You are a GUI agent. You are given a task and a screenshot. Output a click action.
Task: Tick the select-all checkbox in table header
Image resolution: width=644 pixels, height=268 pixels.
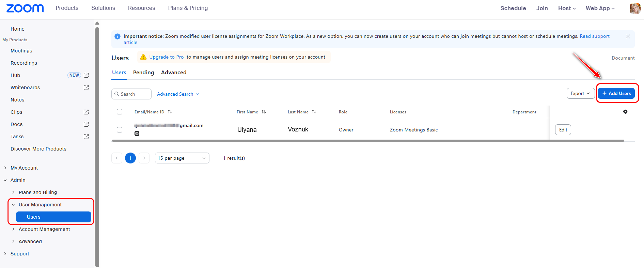[x=120, y=112]
